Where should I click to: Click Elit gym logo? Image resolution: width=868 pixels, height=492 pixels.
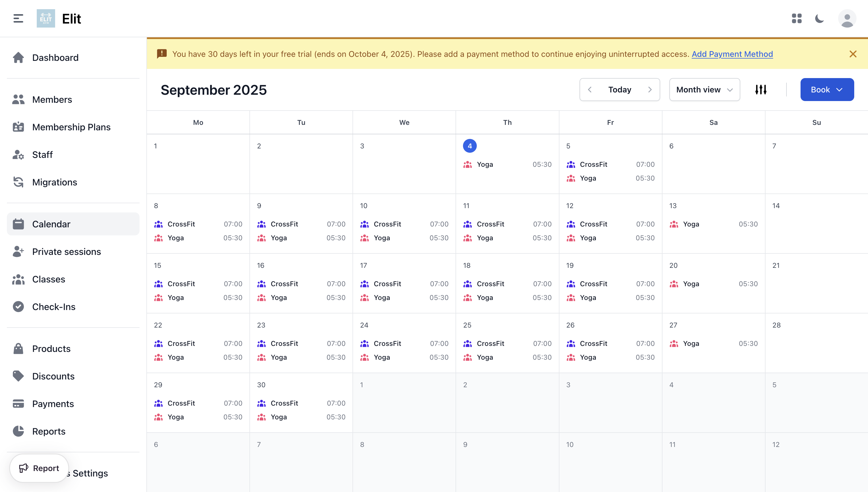tap(46, 19)
